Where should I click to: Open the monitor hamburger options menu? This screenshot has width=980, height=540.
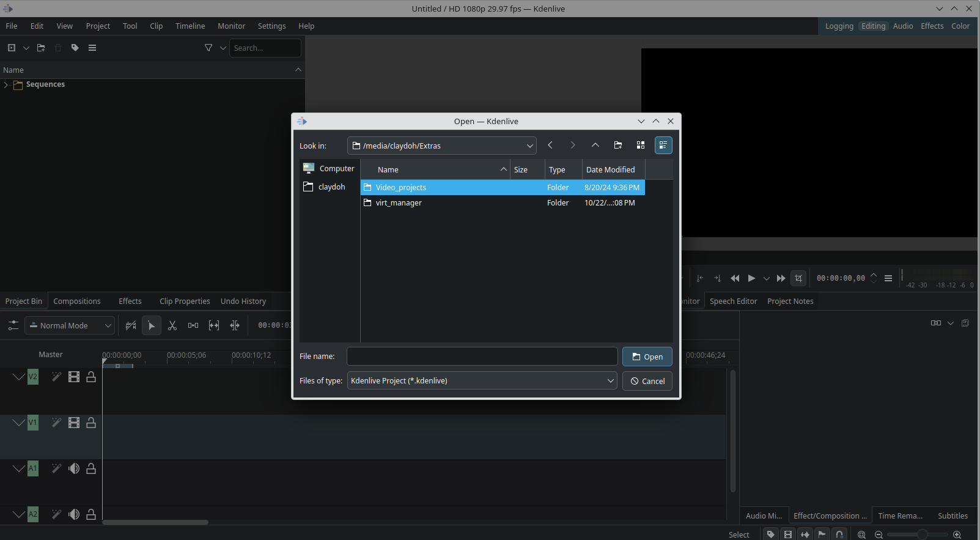888,278
